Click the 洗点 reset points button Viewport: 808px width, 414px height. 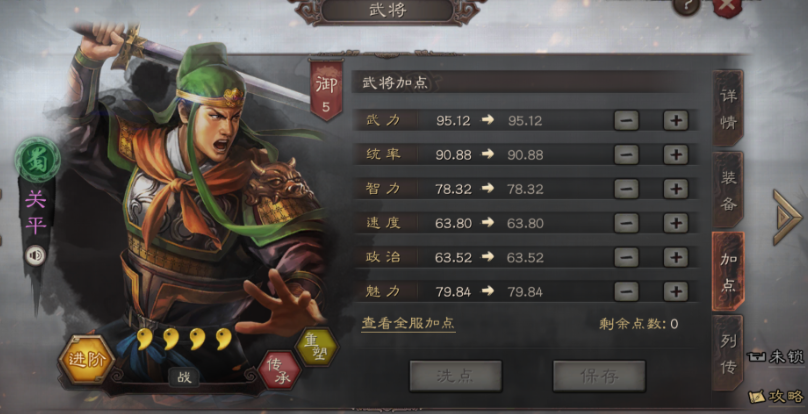456,376
